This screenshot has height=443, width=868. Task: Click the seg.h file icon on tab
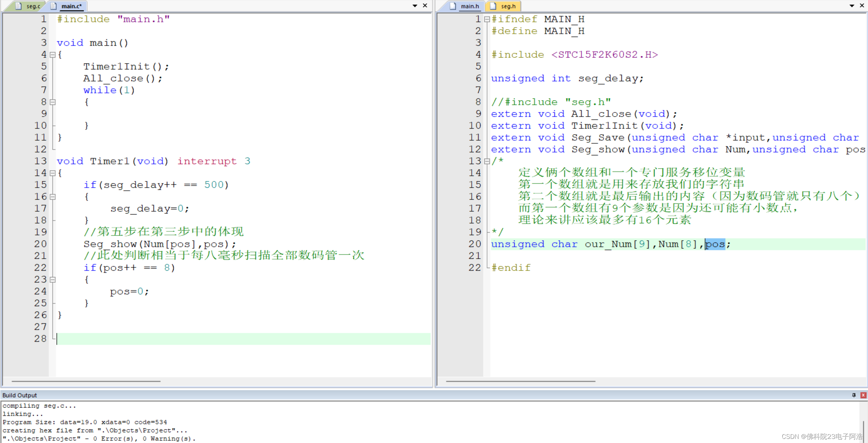(x=493, y=6)
